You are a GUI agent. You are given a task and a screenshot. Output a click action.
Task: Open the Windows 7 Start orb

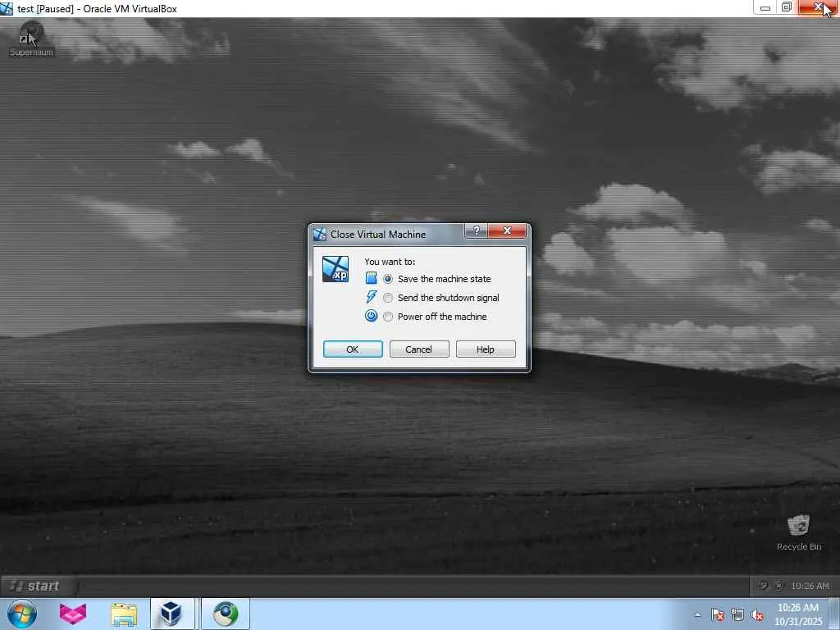pyautogui.click(x=22, y=614)
